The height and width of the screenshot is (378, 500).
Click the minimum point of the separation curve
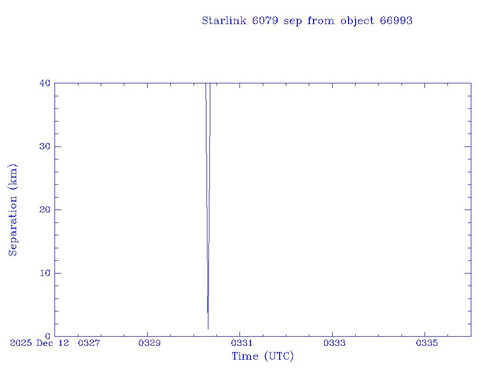[208, 329]
